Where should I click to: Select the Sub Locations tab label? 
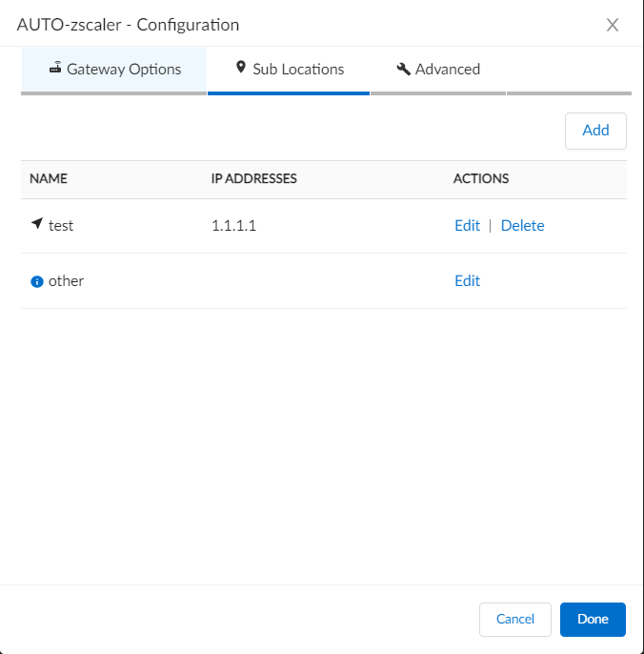point(298,70)
